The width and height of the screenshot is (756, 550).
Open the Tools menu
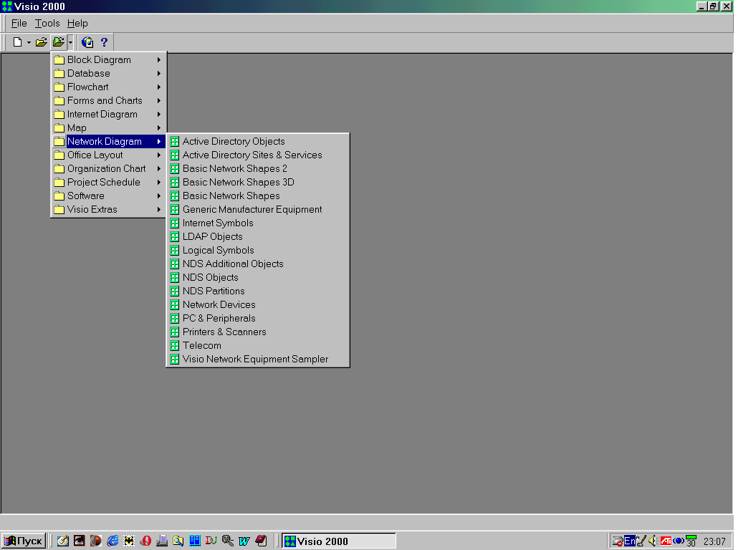pyautogui.click(x=47, y=23)
